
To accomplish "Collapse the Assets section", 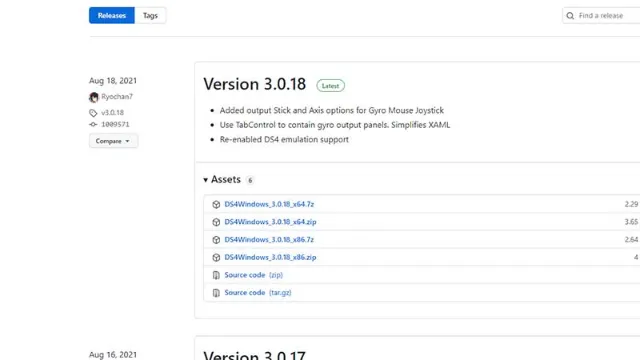I will click(x=222, y=180).
